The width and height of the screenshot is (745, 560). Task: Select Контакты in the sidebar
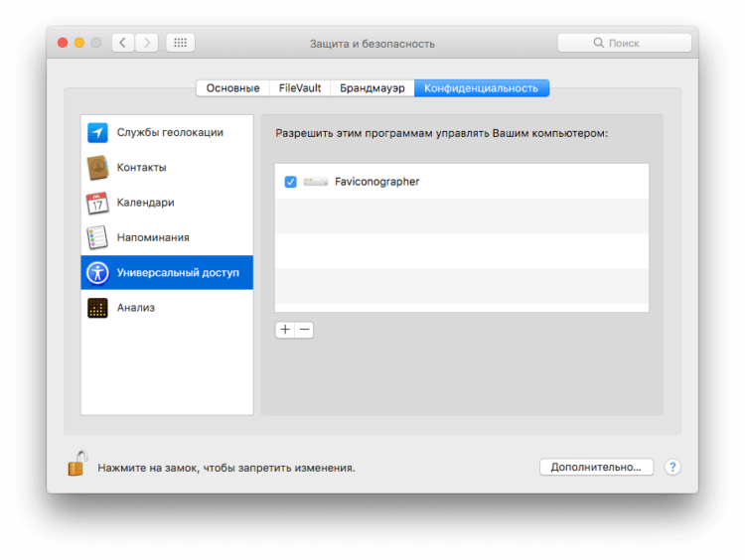pyautogui.click(x=167, y=168)
